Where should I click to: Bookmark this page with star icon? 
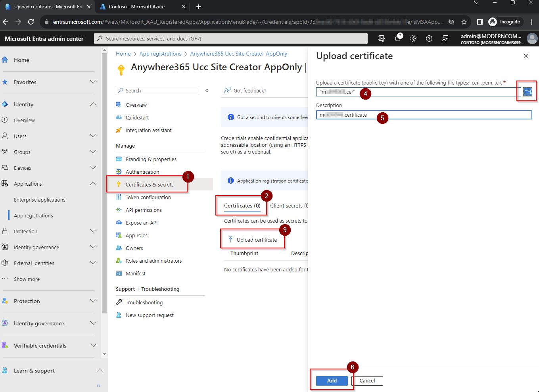tap(464, 22)
